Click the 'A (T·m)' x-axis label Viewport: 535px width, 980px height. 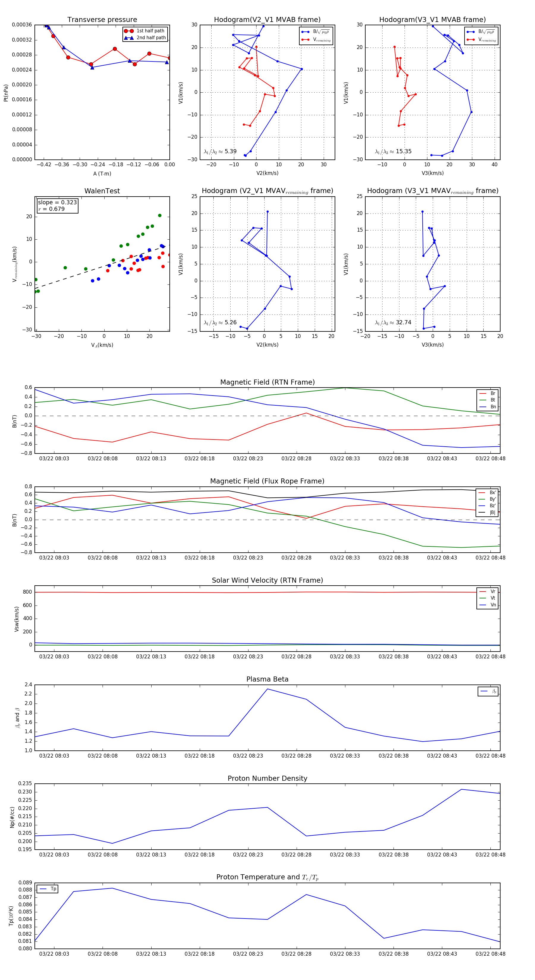[x=102, y=174]
